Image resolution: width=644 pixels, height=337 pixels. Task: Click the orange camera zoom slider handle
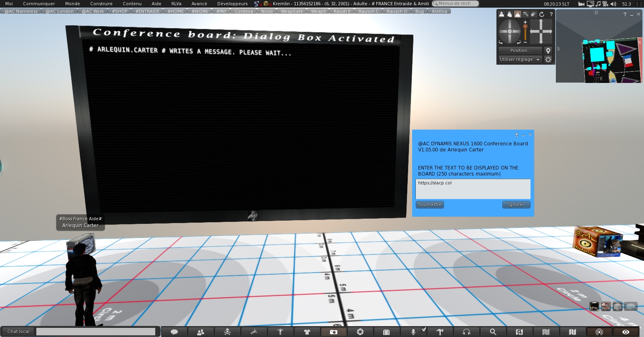525,27
